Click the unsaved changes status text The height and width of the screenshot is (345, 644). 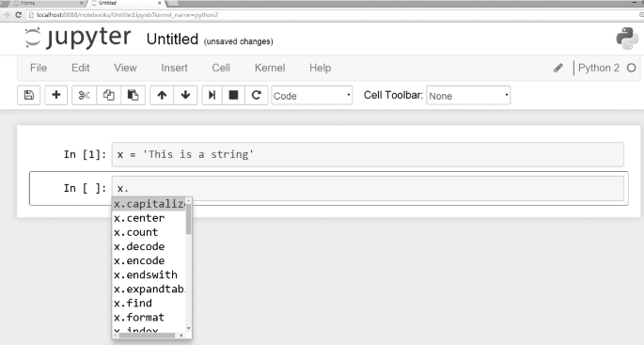click(x=238, y=41)
